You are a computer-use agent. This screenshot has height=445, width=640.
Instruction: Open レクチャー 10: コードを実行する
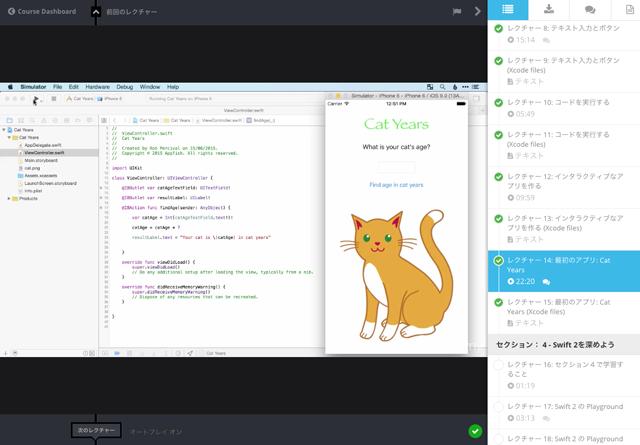click(558, 102)
